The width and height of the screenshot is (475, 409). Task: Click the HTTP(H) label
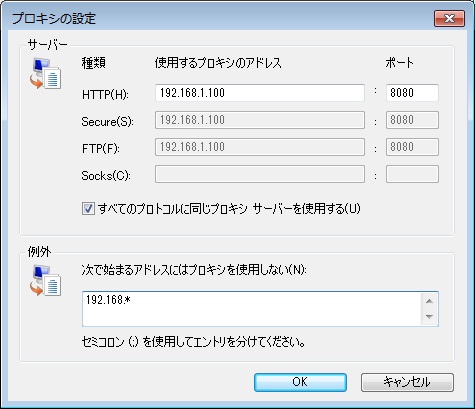tap(105, 95)
